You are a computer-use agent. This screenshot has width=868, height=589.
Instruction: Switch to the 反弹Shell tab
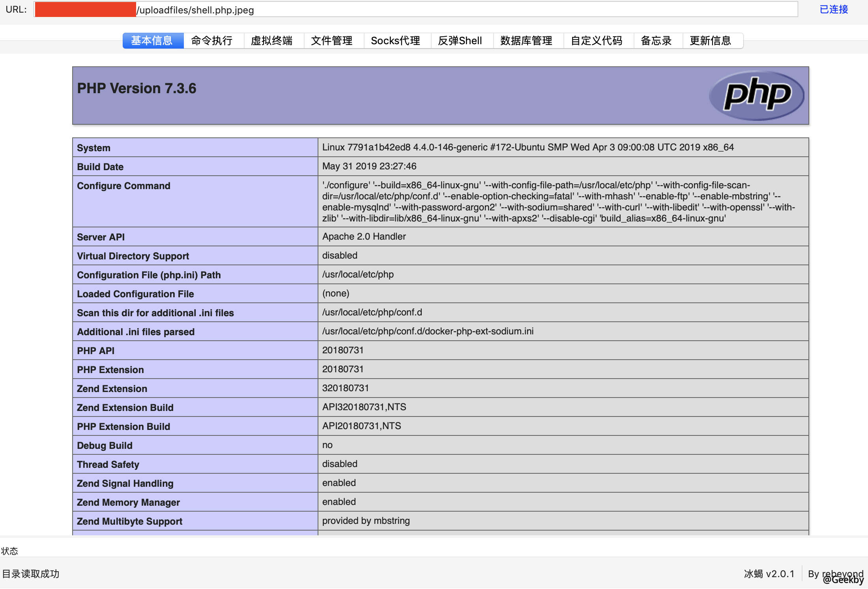(460, 41)
